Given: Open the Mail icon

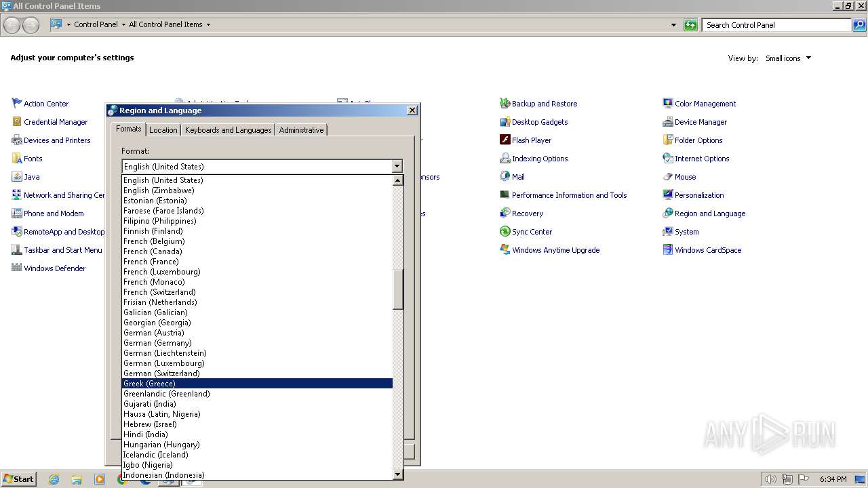Looking at the screenshot, I should (x=505, y=177).
